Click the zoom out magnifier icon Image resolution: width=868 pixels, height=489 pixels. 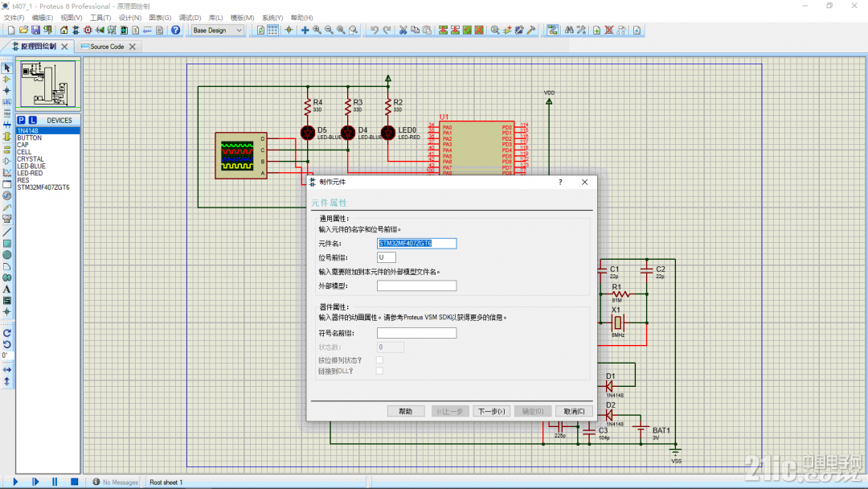[x=329, y=31]
